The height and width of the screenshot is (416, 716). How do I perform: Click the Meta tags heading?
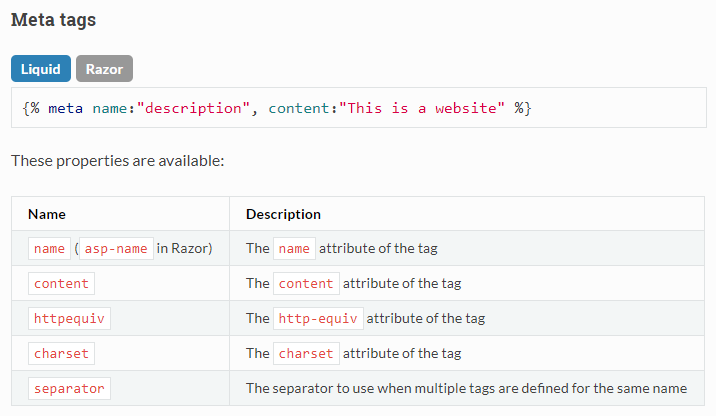(53, 20)
